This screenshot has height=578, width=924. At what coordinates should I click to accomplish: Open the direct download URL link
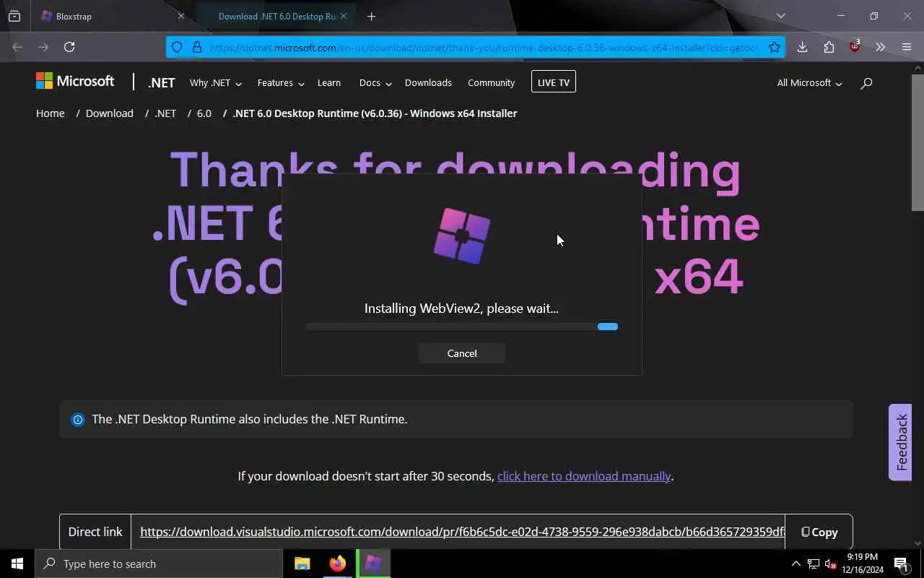coord(462,532)
